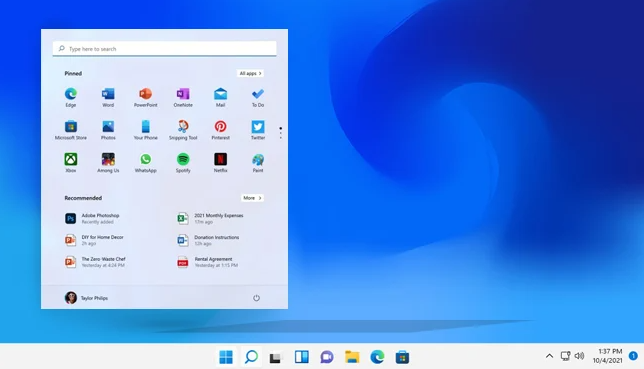Open Microsoft Store on the taskbar
The height and width of the screenshot is (369, 644).
click(402, 357)
